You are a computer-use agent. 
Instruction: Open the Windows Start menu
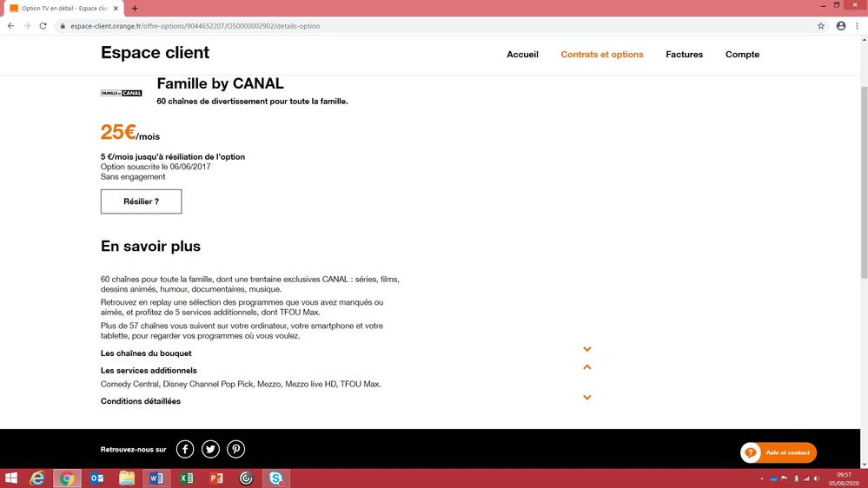pyautogui.click(x=11, y=478)
